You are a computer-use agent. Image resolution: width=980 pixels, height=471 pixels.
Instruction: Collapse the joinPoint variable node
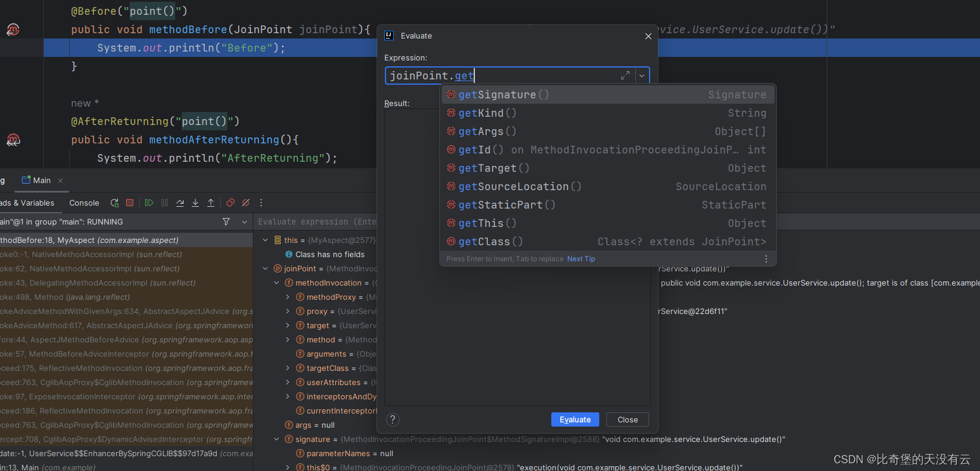[x=265, y=268]
